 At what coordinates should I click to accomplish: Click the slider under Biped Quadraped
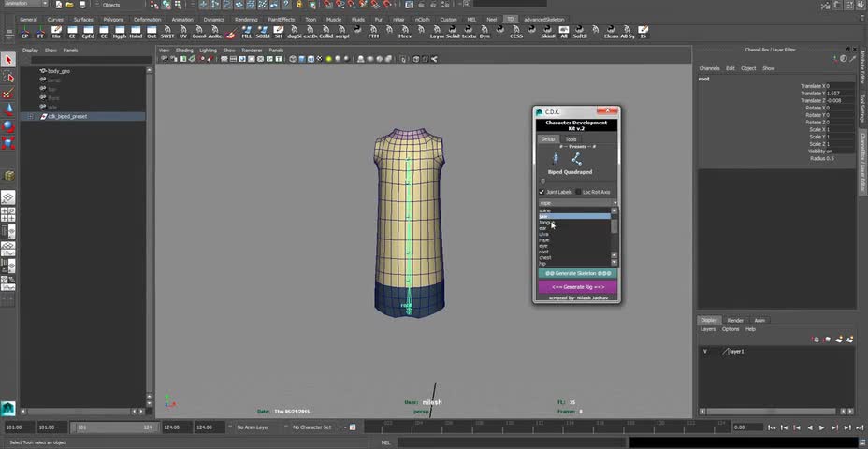coord(543,181)
